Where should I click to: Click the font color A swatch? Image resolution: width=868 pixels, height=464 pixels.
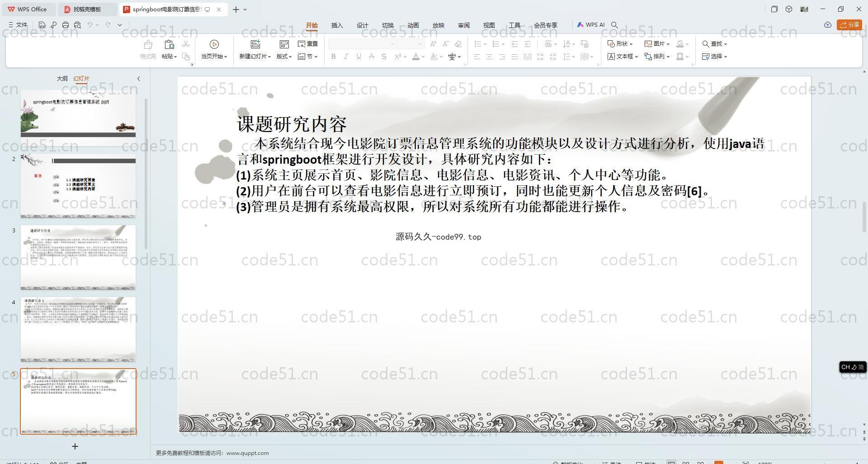(x=416, y=57)
